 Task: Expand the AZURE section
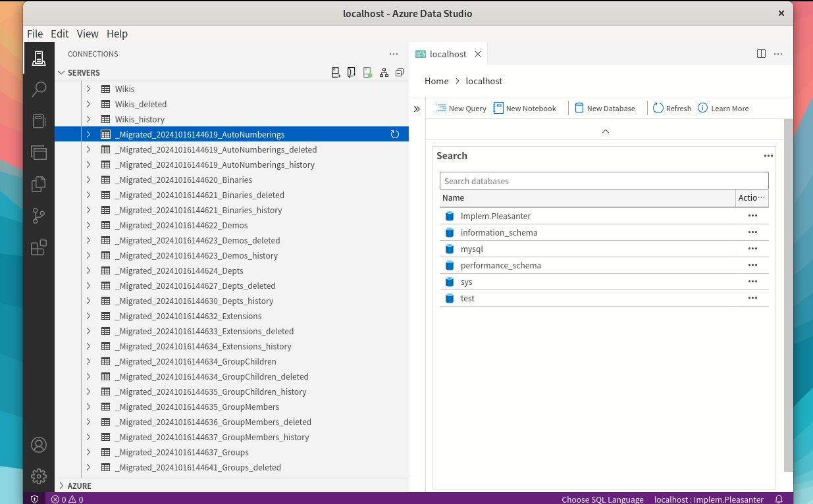[x=61, y=486]
